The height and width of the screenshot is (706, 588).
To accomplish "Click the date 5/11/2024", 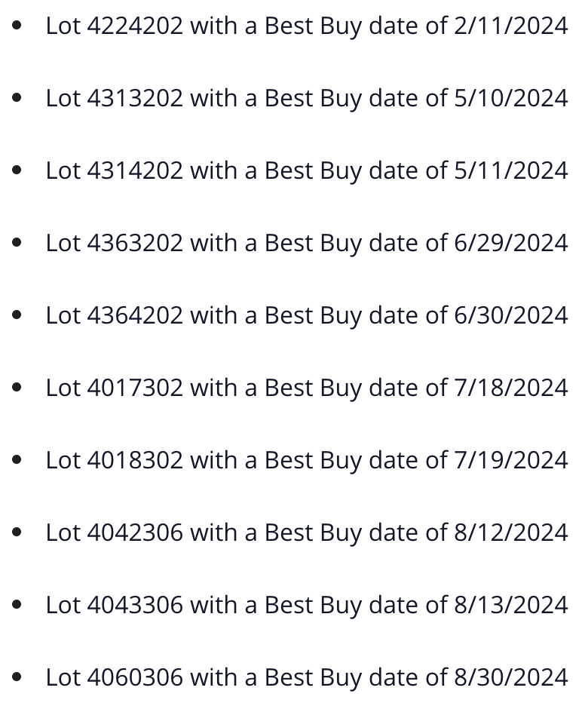I will pos(511,171).
